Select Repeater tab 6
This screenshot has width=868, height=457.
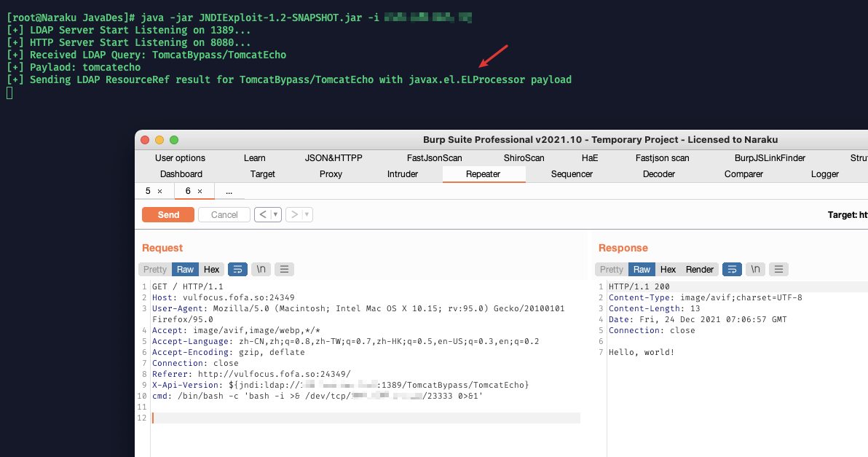click(x=188, y=191)
